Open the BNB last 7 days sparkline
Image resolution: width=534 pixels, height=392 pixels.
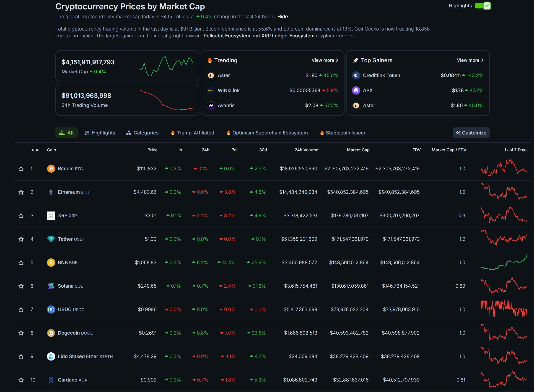(504, 263)
